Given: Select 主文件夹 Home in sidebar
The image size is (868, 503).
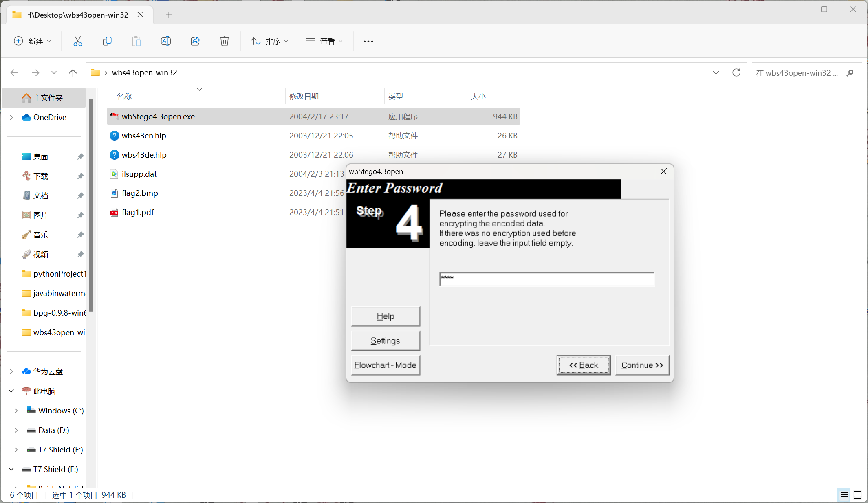Looking at the screenshot, I should (x=44, y=98).
